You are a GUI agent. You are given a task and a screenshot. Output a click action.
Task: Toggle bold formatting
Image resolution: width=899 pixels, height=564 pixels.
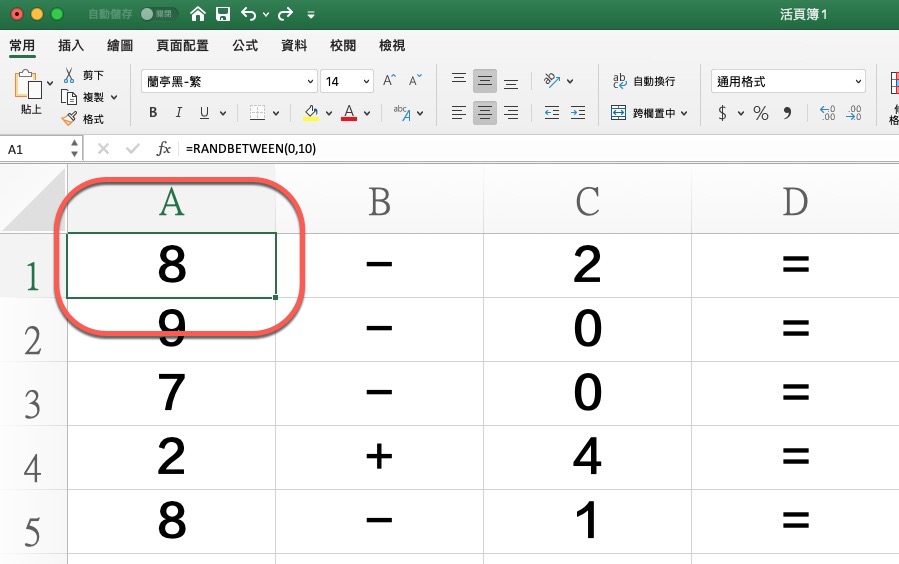[x=153, y=113]
